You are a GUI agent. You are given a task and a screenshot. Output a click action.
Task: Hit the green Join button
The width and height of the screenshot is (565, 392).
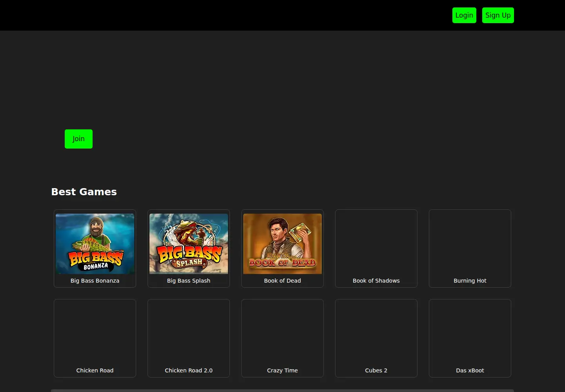(x=78, y=139)
